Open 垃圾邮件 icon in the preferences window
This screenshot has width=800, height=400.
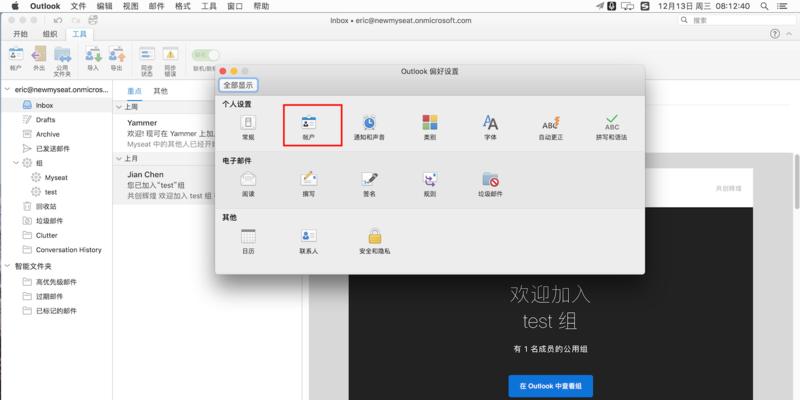pyautogui.click(x=490, y=184)
